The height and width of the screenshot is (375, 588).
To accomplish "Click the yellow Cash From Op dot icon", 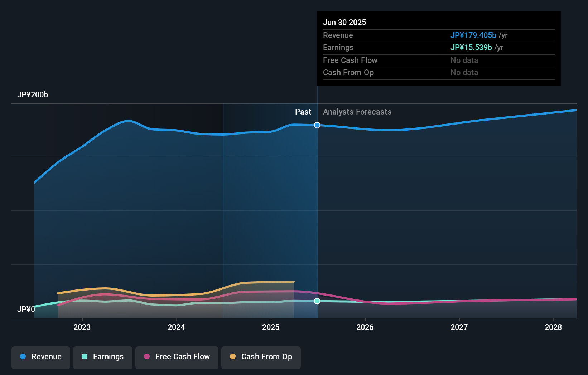I will point(233,357).
